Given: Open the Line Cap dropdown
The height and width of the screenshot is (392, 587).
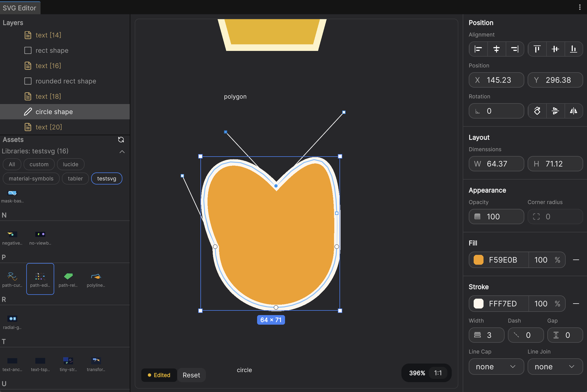Looking at the screenshot, I should pyautogui.click(x=496, y=367).
